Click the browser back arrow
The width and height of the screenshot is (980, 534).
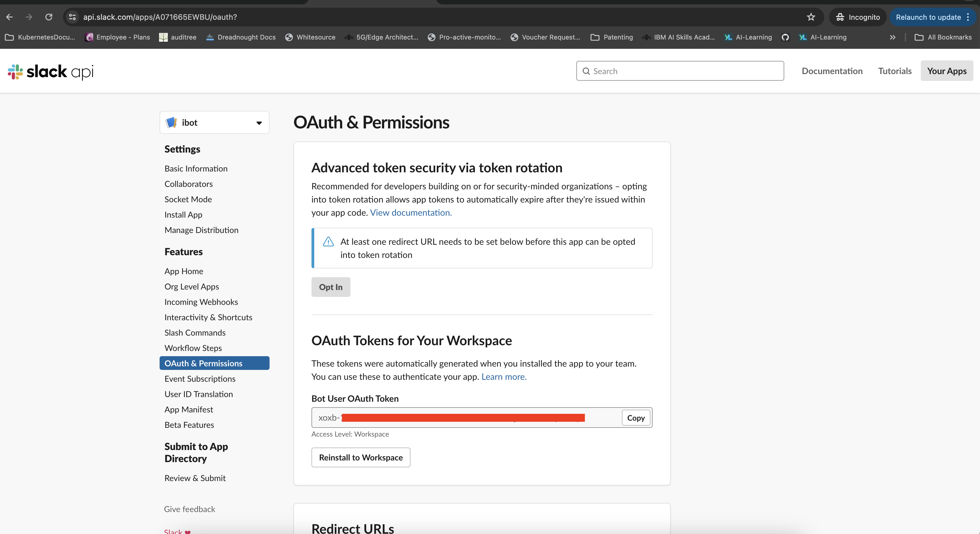[x=10, y=17]
